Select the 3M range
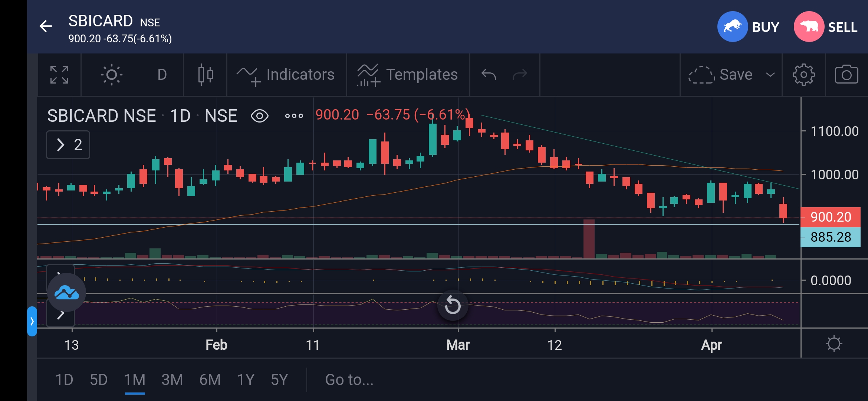The height and width of the screenshot is (401, 868). pyautogui.click(x=172, y=380)
